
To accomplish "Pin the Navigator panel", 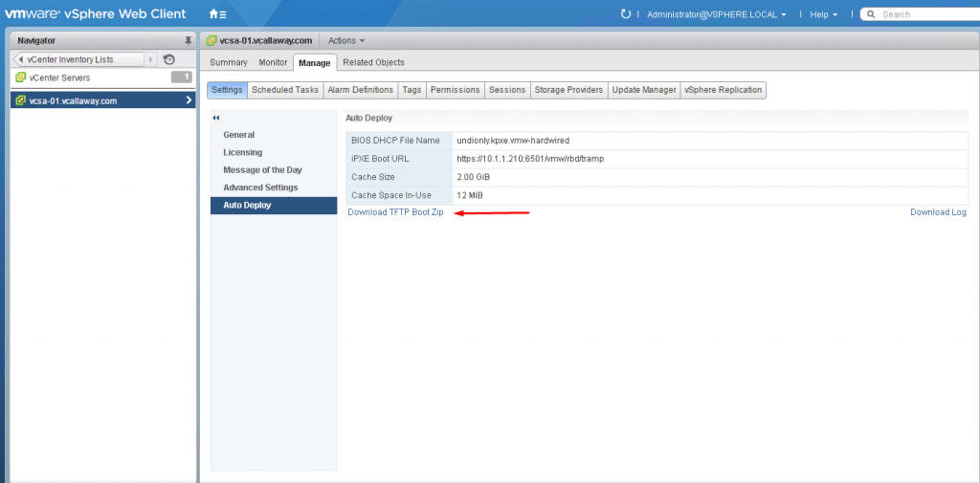I will pos(188,40).
